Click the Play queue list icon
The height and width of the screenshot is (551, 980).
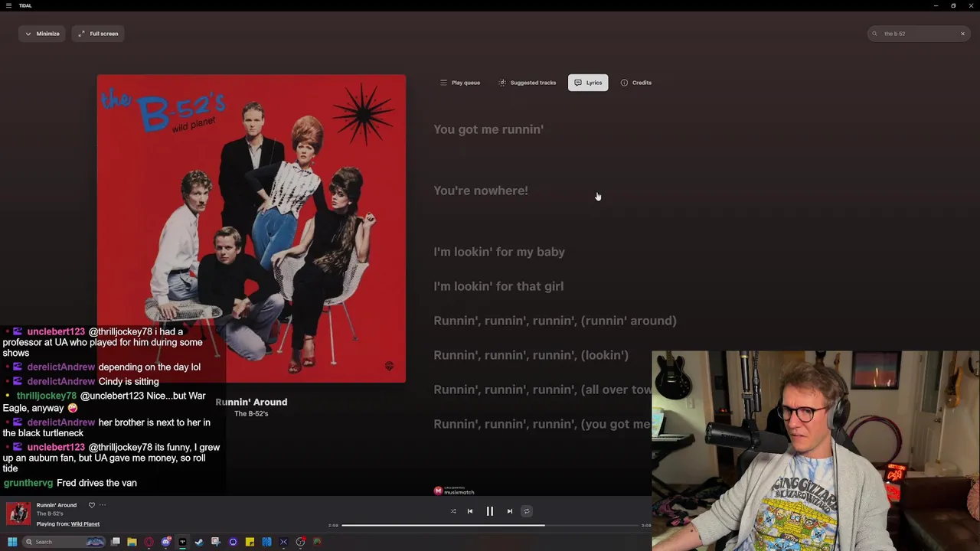coord(443,83)
